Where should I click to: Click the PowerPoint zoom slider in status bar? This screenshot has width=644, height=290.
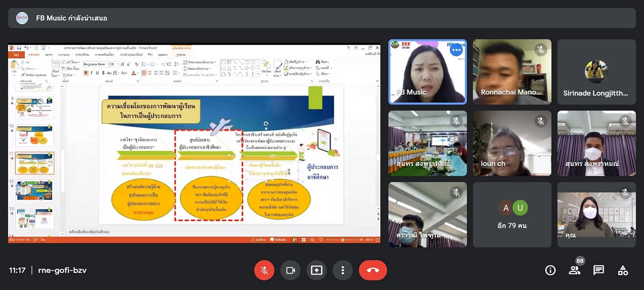click(342, 240)
